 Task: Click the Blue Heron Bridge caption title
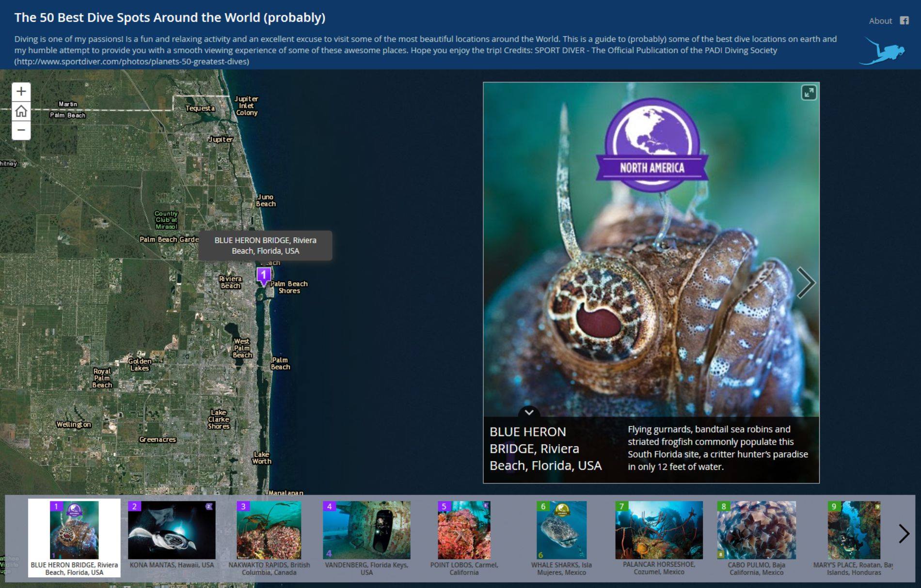[545, 449]
